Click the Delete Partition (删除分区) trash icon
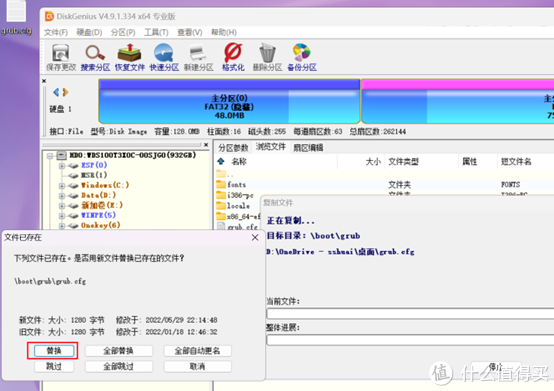The width and height of the screenshot is (554, 391). (x=267, y=57)
